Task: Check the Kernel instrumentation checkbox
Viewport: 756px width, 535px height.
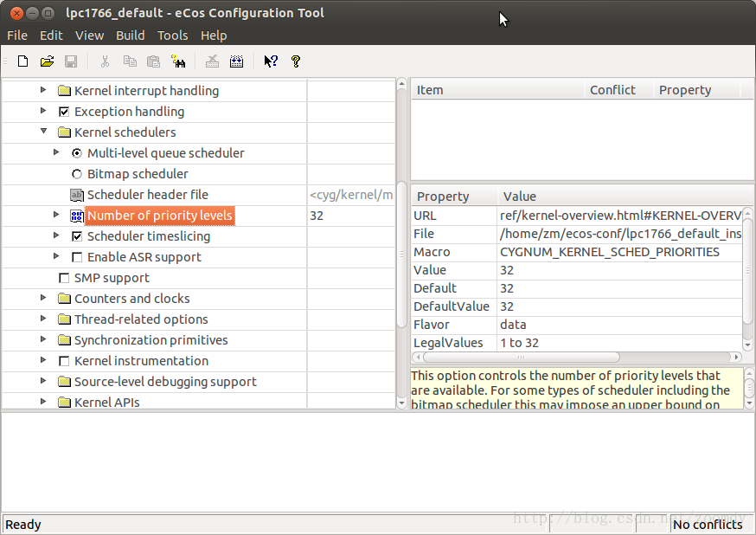Action: coord(64,361)
